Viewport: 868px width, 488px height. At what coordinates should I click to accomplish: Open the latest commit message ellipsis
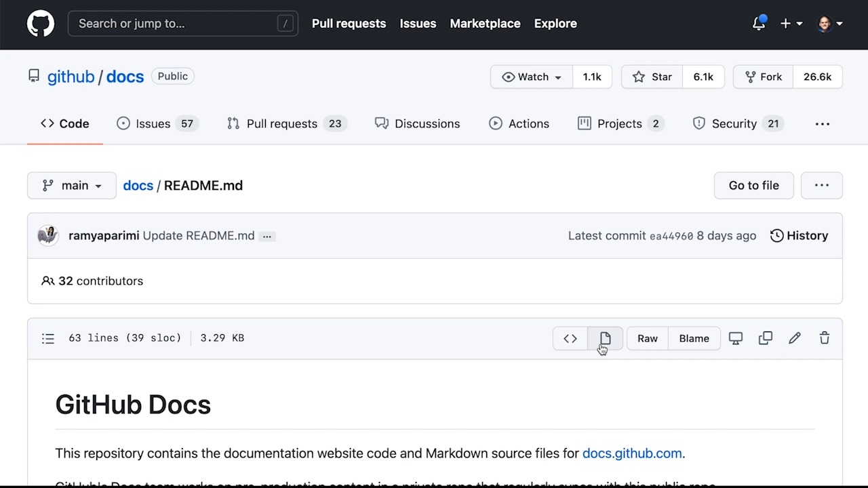coord(267,236)
